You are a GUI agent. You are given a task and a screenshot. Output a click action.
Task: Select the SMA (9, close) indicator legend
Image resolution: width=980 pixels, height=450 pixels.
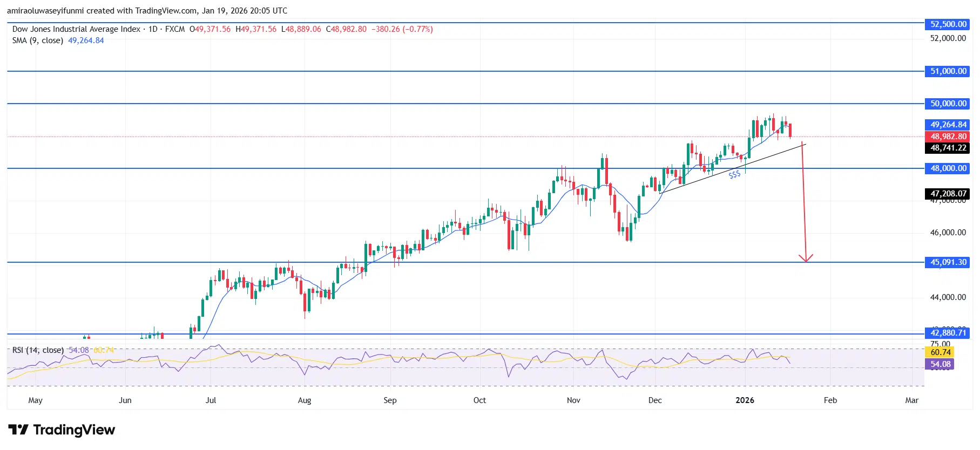point(38,40)
